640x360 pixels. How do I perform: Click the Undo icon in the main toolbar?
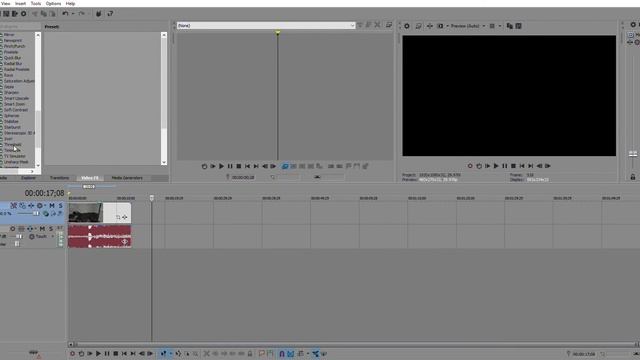click(65, 14)
